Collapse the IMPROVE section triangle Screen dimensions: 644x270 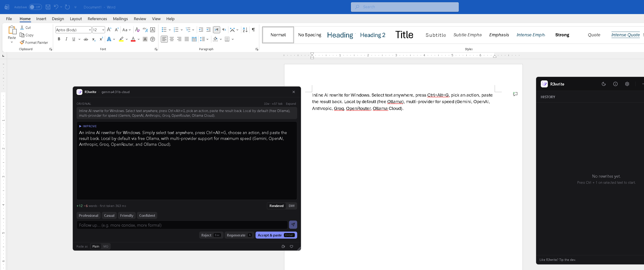click(80, 126)
